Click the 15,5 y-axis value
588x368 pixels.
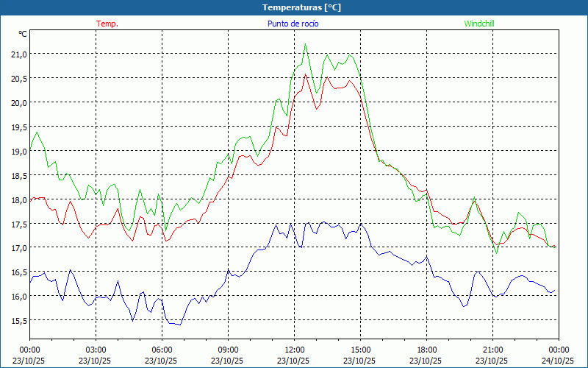click(x=18, y=321)
